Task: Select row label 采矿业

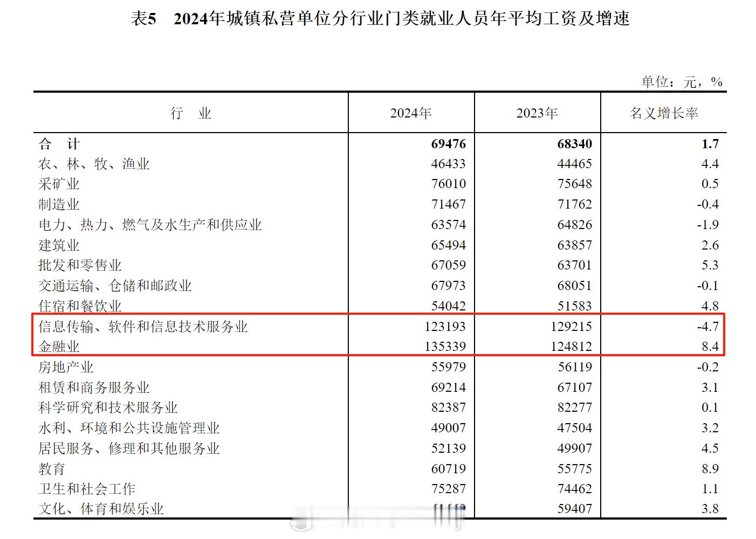Action: (59, 184)
